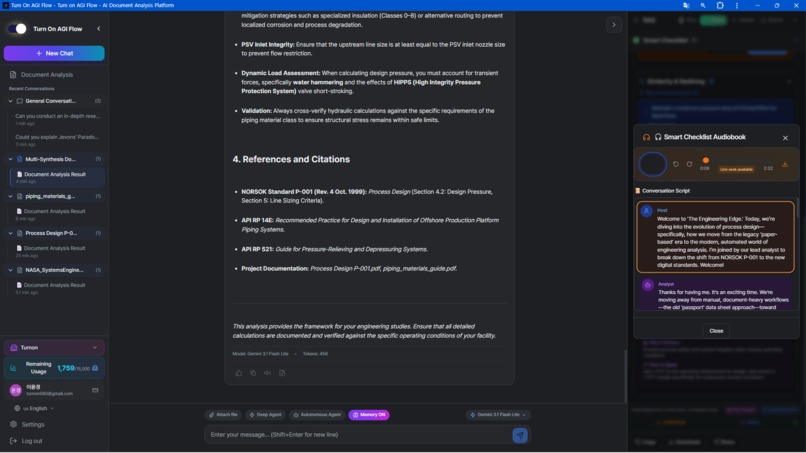
Task: Open the translate icon in the title bar
Action: point(686,5)
